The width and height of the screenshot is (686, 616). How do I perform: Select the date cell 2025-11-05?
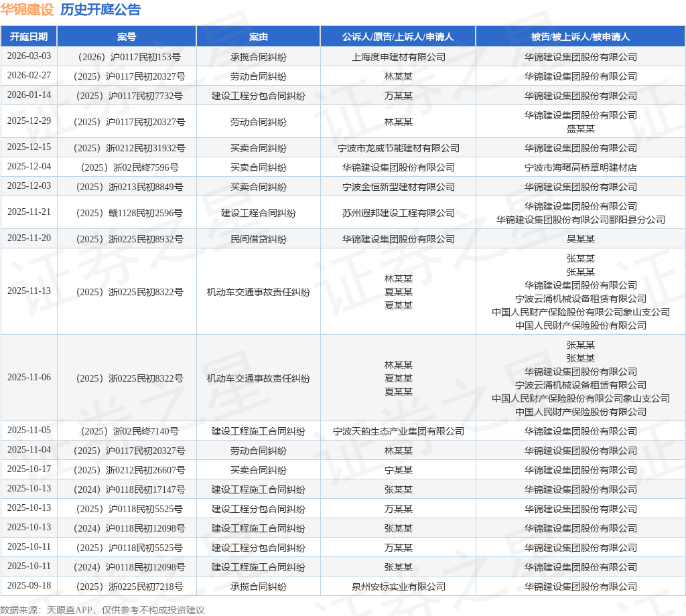pos(29,430)
